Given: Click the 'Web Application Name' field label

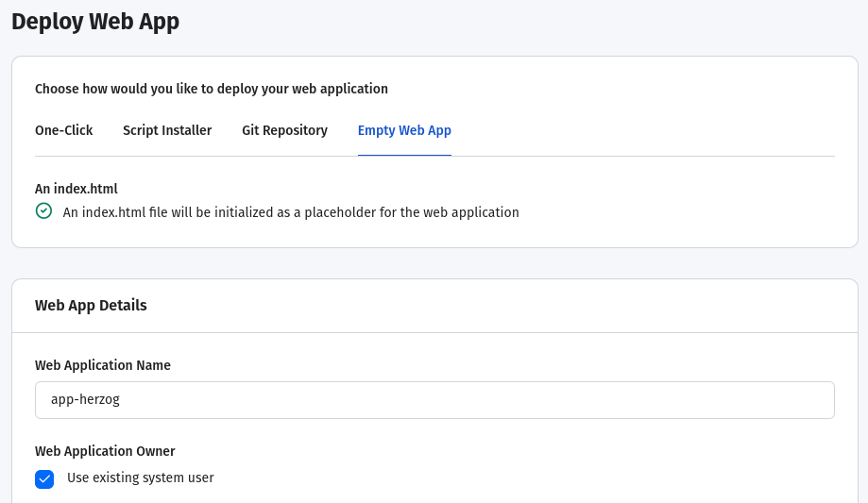Looking at the screenshot, I should click(103, 365).
